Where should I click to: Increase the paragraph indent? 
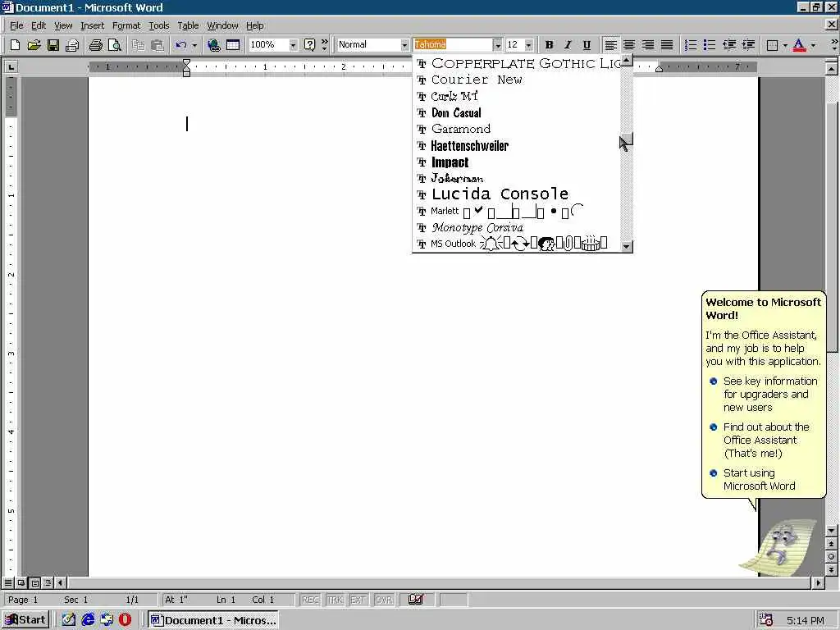(748, 45)
